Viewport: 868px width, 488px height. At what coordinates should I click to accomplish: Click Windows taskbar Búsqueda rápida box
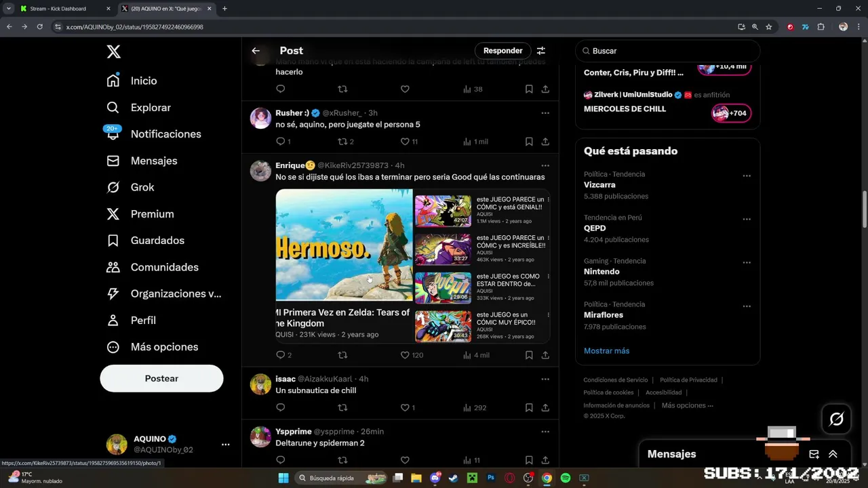[x=342, y=478]
